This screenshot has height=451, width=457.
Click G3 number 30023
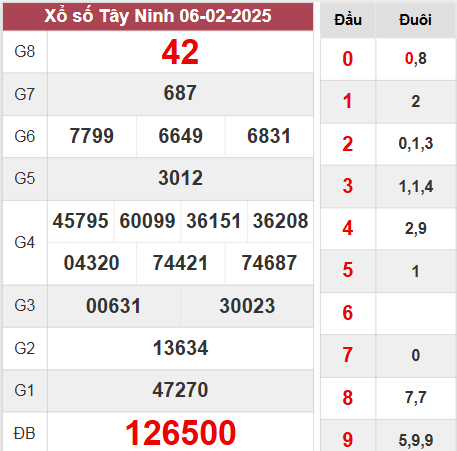pos(247,306)
